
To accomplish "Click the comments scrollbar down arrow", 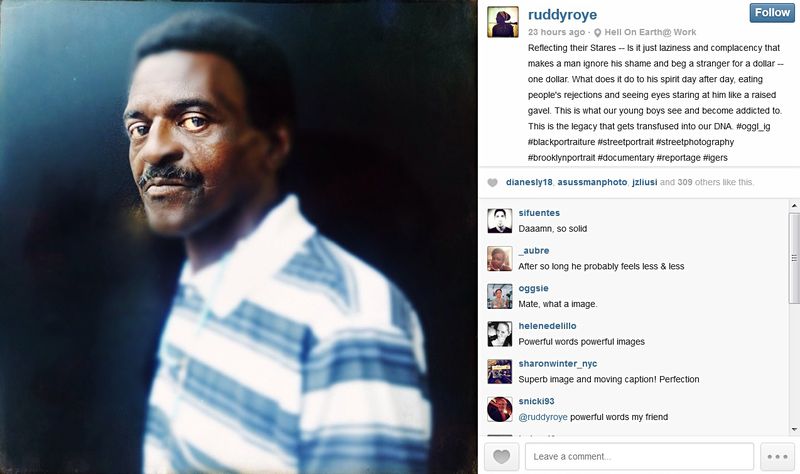I will [794, 430].
